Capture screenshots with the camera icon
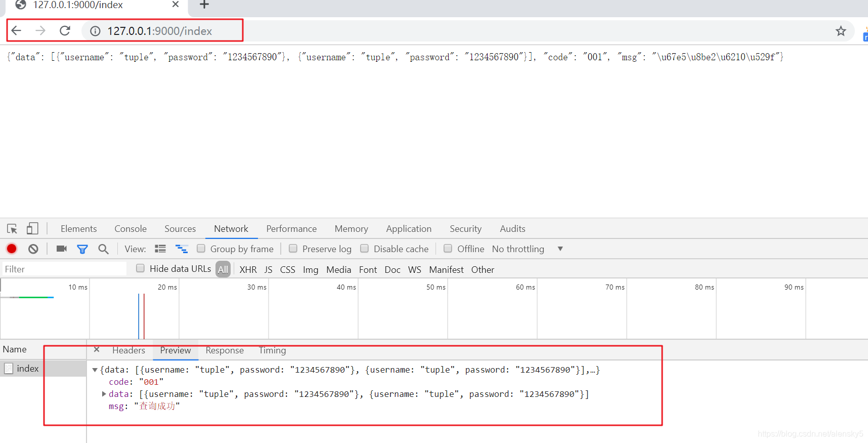The height and width of the screenshot is (443, 868). [x=62, y=249]
